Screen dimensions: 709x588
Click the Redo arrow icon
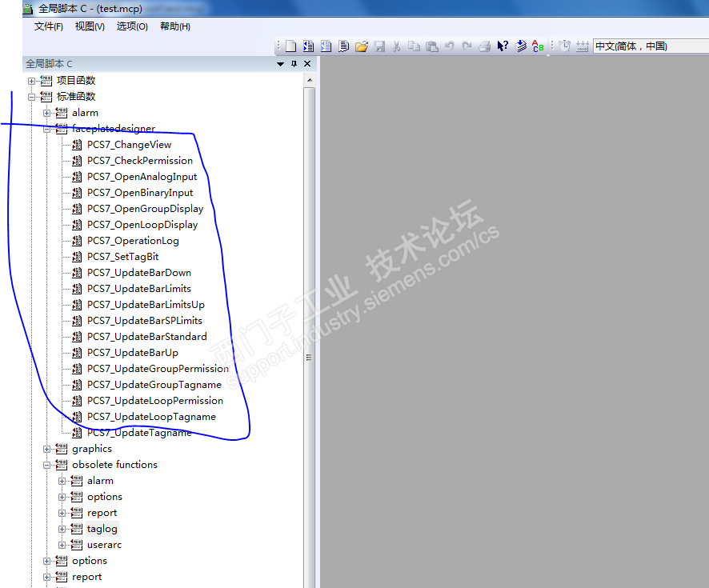pyautogui.click(x=467, y=46)
